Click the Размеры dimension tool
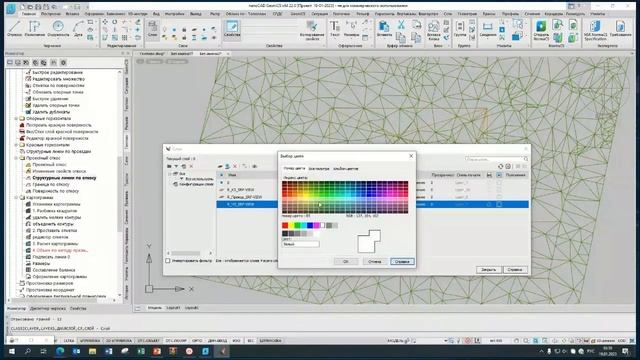The width and height of the screenshot is (640, 360). point(351,29)
